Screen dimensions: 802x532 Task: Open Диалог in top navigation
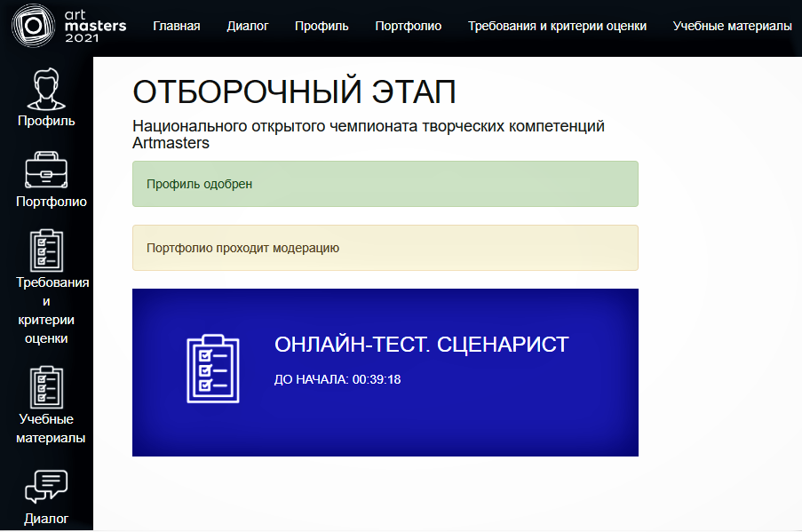(248, 26)
